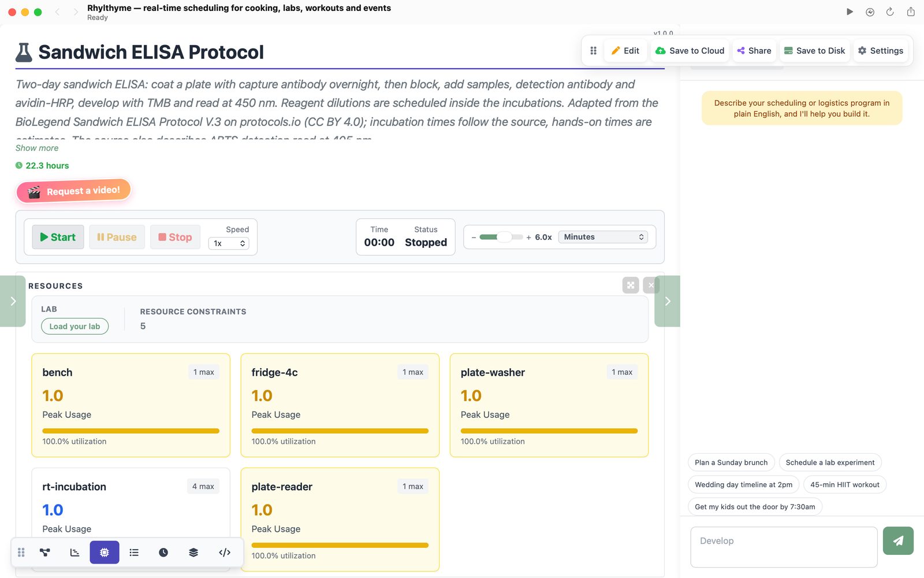Reload using the title bar refresh icon
This screenshot has height=578, width=924.
click(890, 12)
